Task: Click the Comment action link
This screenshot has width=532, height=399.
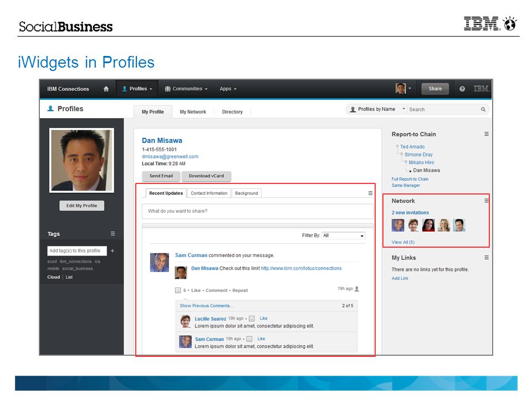Action: (217, 290)
